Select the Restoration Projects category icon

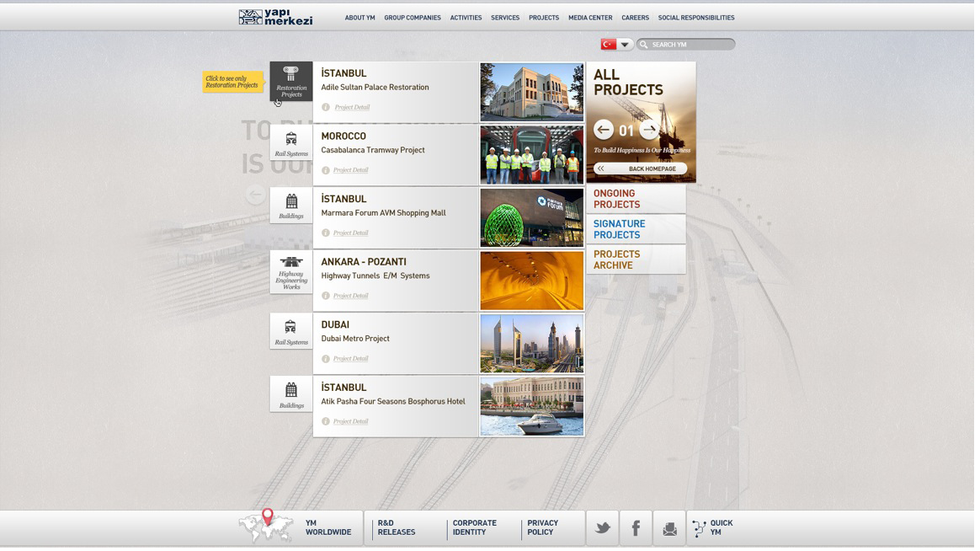[x=292, y=82]
